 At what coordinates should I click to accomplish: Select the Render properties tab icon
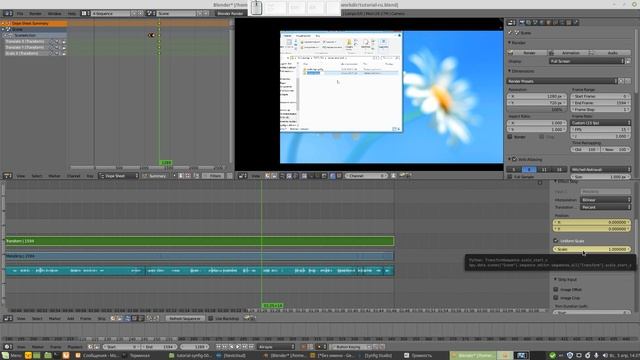pos(522,23)
